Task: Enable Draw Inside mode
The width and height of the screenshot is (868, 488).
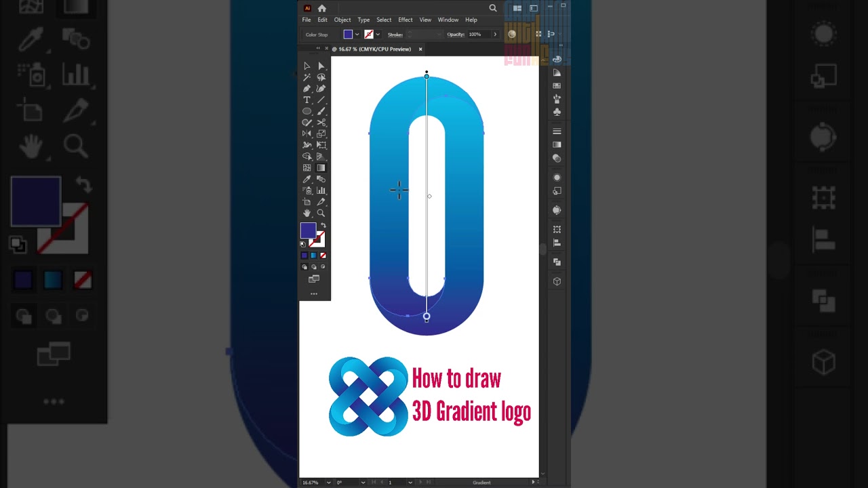Action: (323, 267)
